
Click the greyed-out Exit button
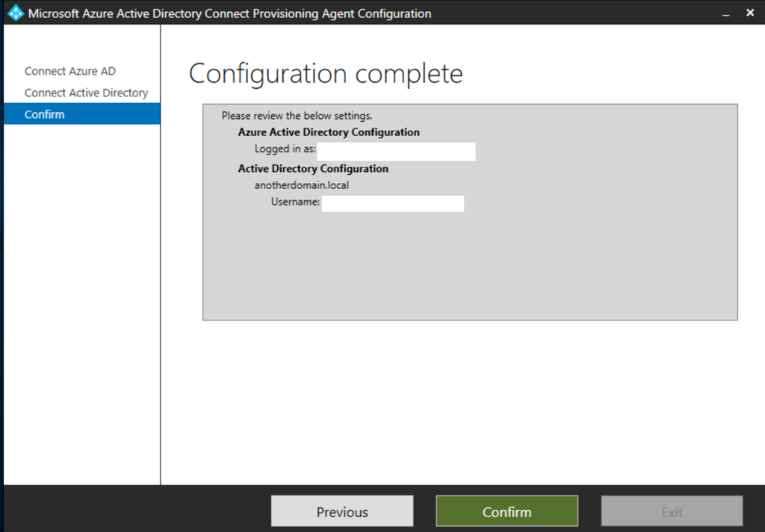tap(672, 512)
